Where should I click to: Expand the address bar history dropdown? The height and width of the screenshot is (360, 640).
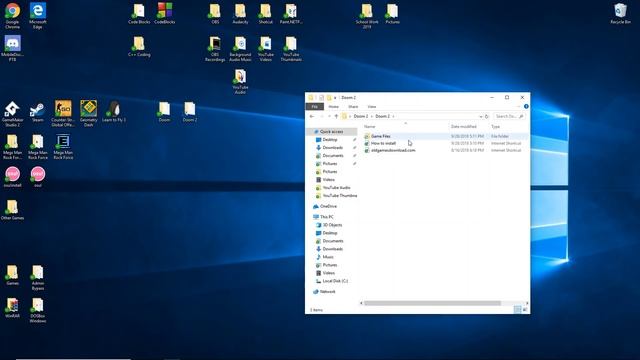click(x=480, y=116)
